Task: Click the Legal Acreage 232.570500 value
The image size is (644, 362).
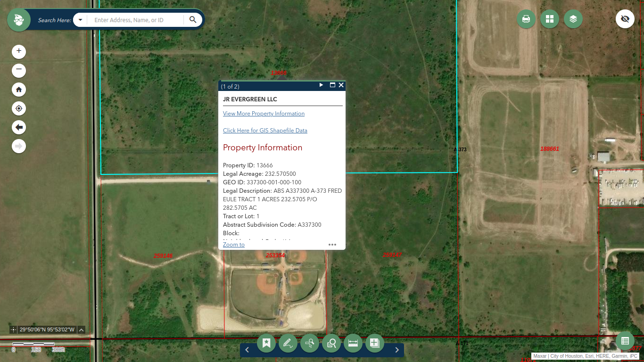Action: pyautogui.click(x=281, y=174)
